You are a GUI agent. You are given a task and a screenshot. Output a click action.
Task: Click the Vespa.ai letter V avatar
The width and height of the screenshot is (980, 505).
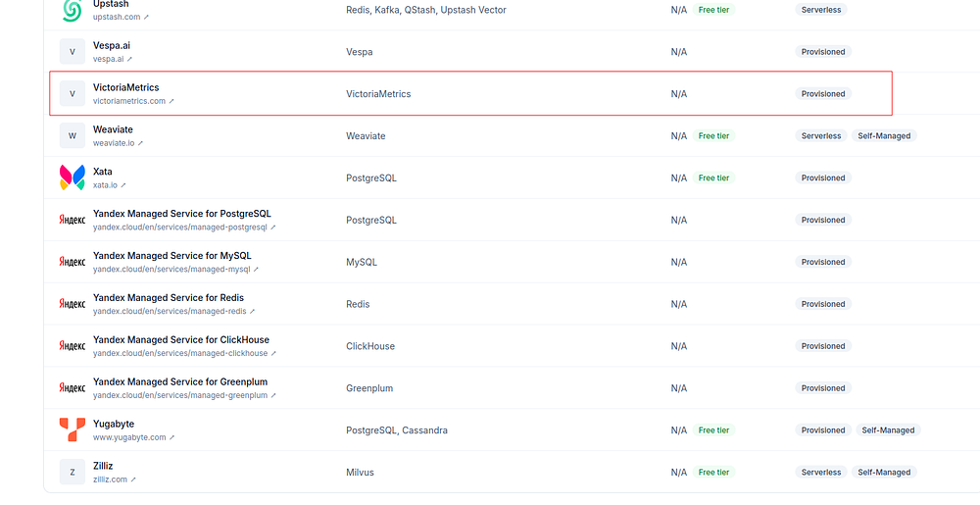[72, 51]
